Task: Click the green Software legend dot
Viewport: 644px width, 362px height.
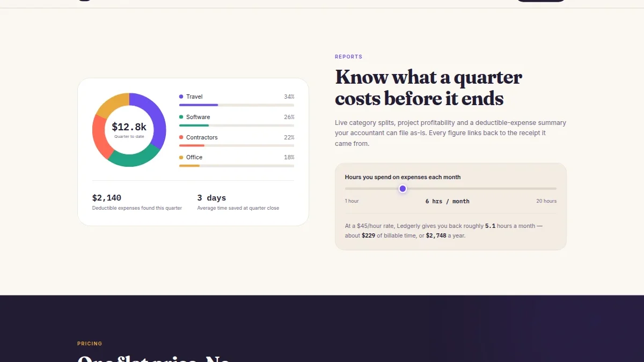Action: pos(181,117)
